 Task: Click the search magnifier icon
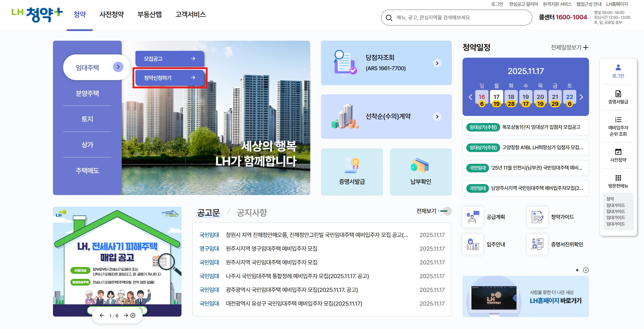point(389,18)
